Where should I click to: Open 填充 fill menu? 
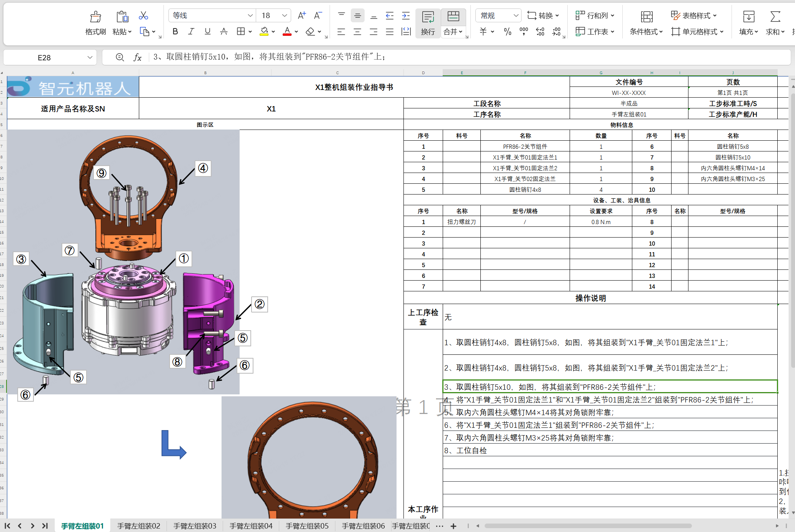point(748,23)
